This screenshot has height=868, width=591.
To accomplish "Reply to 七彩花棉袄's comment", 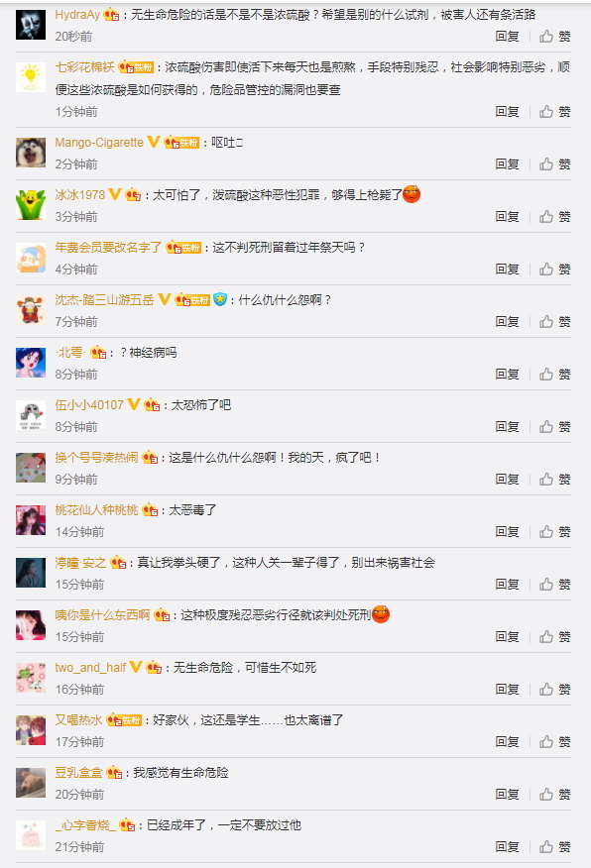I will (x=507, y=112).
